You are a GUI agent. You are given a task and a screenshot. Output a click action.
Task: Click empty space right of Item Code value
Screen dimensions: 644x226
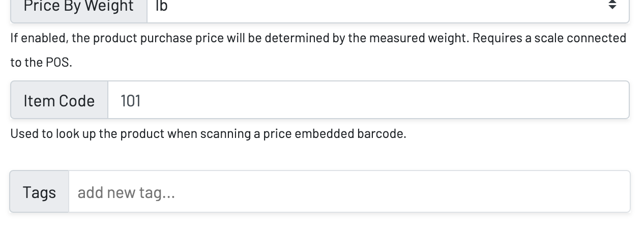coord(407,101)
